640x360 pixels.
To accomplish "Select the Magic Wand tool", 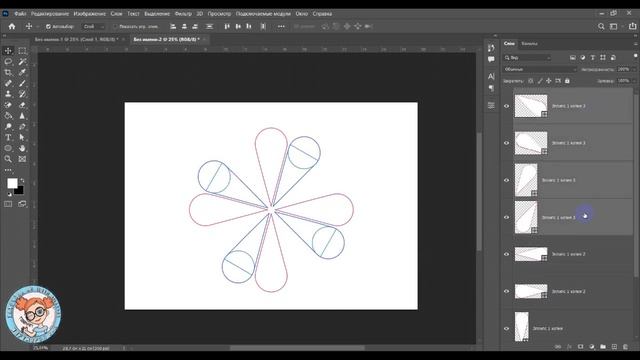I will 22,62.
